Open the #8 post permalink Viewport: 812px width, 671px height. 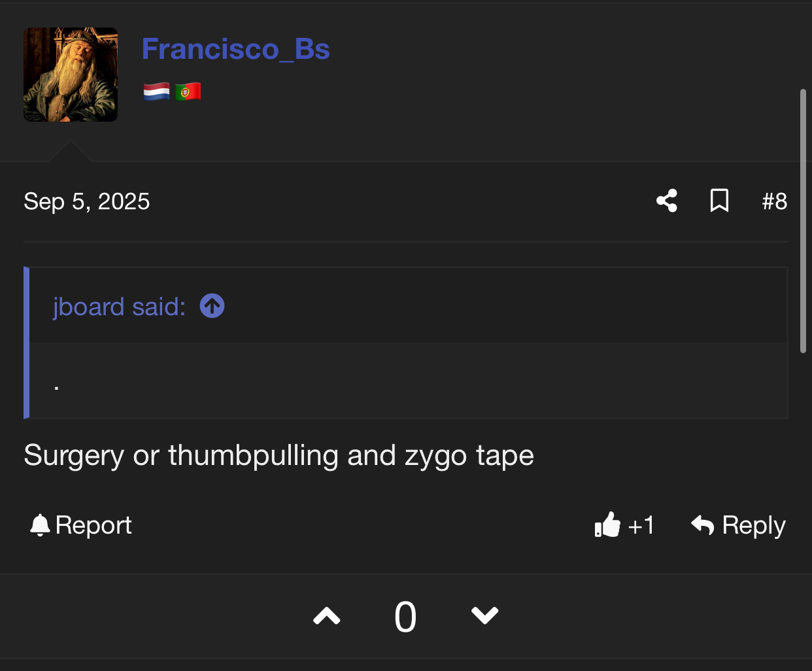pyautogui.click(x=774, y=201)
